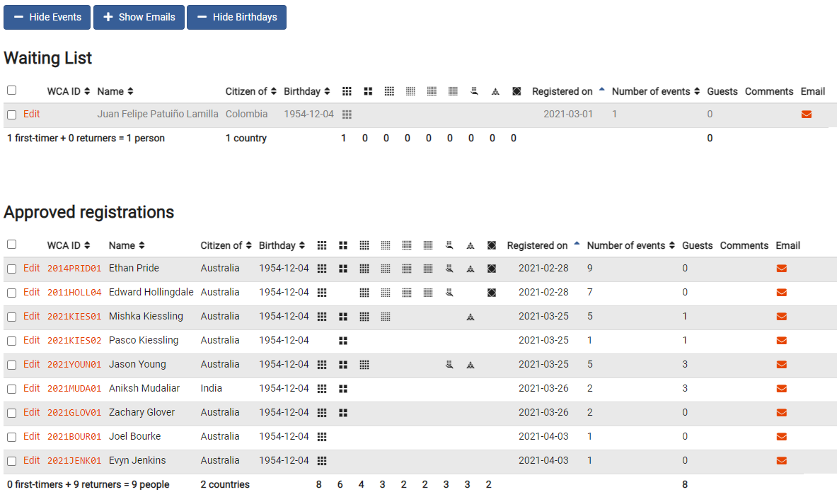This screenshot has height=504, width=837.
Task: Sort approved registrations by Name
Action: tap(126, 245)
